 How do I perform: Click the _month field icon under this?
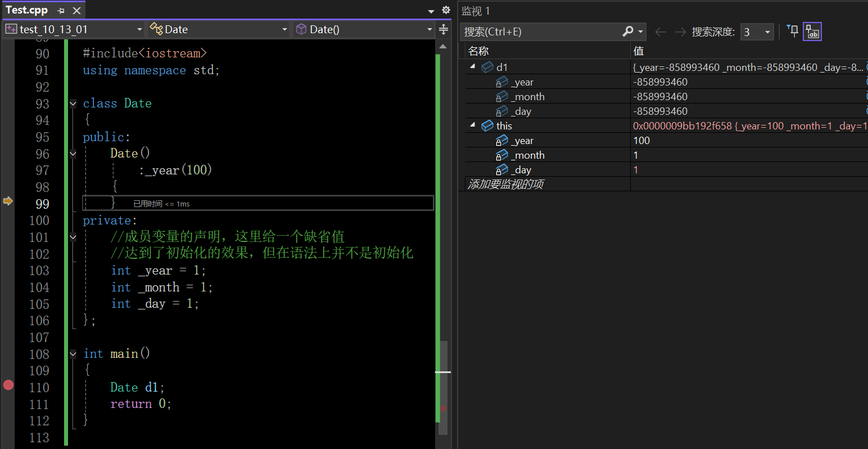[501, 155]
